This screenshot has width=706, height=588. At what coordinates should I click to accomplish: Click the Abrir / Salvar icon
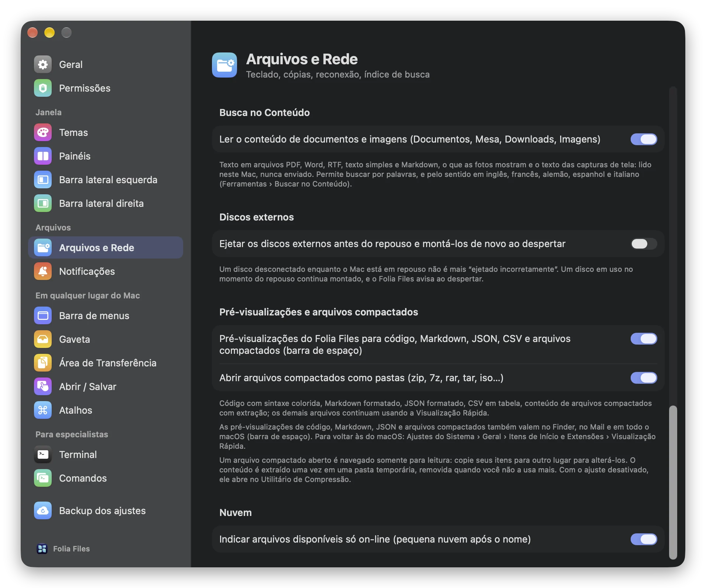pyautogui.click(x=43, y=387)
